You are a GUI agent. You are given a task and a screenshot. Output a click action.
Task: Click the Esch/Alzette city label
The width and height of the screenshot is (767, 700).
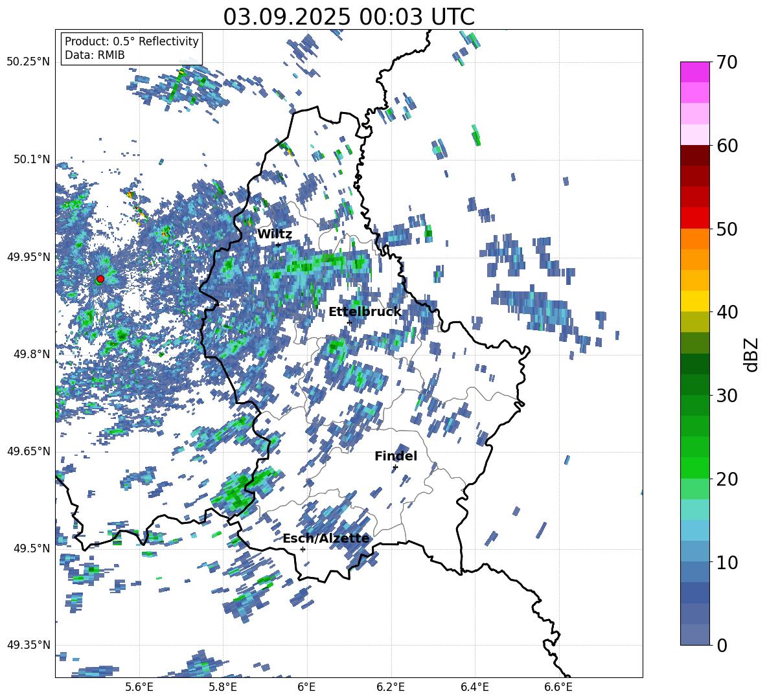pyautogui.click(x=326, y=538)
